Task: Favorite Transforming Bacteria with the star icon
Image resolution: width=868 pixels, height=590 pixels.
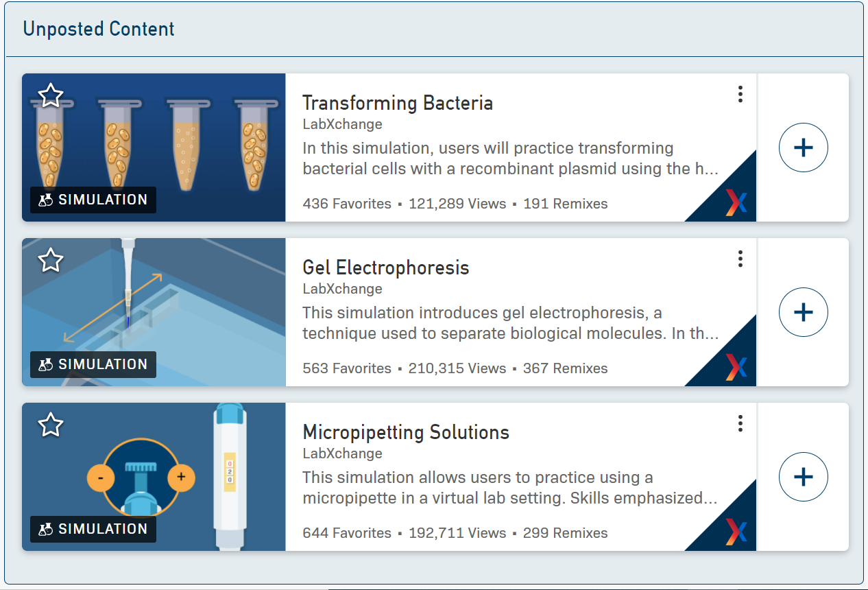Action: pyautogui.click(x=51, y=95)
